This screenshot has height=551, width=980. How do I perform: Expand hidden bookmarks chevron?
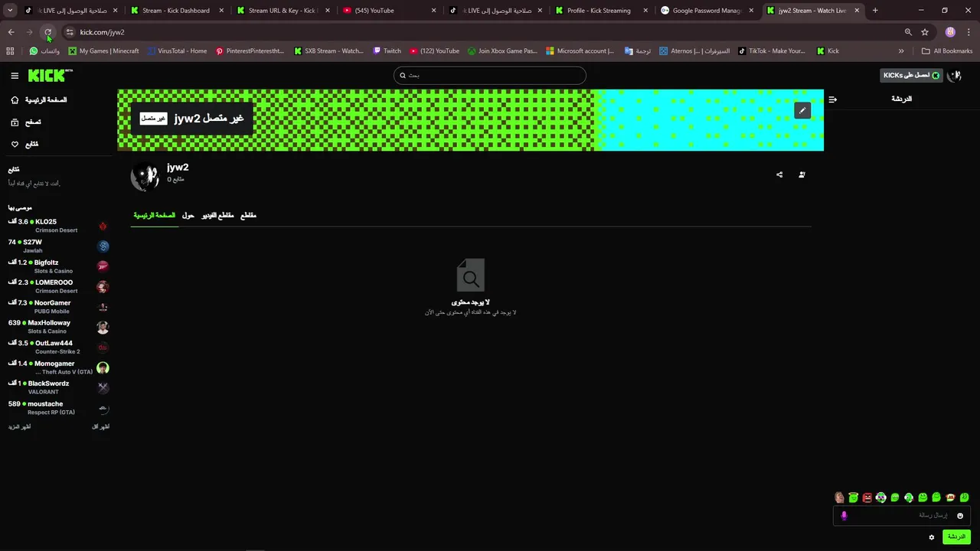click(x=901, y=51)
